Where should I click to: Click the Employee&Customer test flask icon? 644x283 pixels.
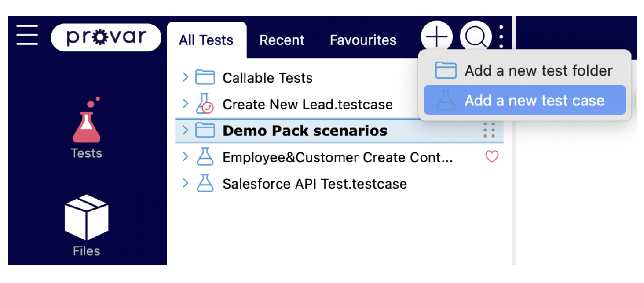[205, 157]
